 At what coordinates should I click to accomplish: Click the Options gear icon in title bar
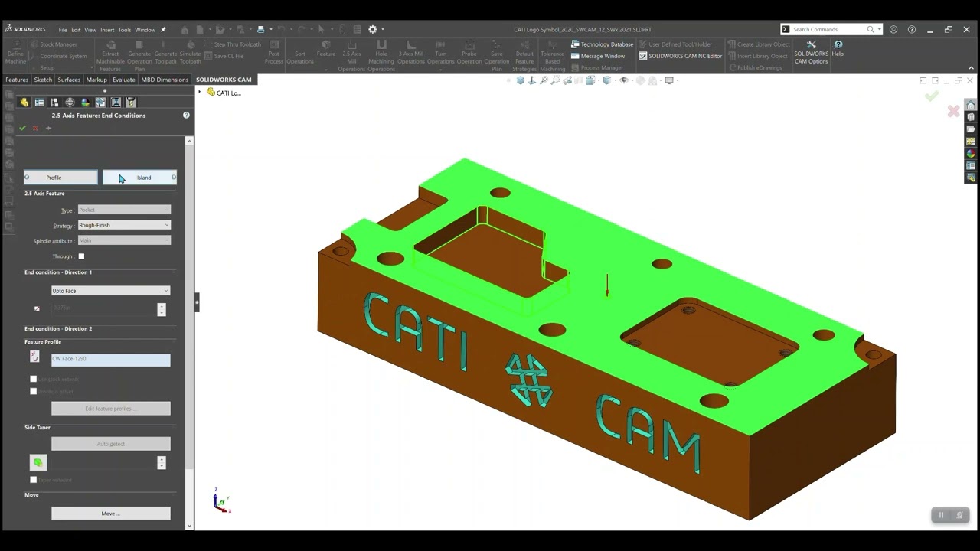[373, 29]
